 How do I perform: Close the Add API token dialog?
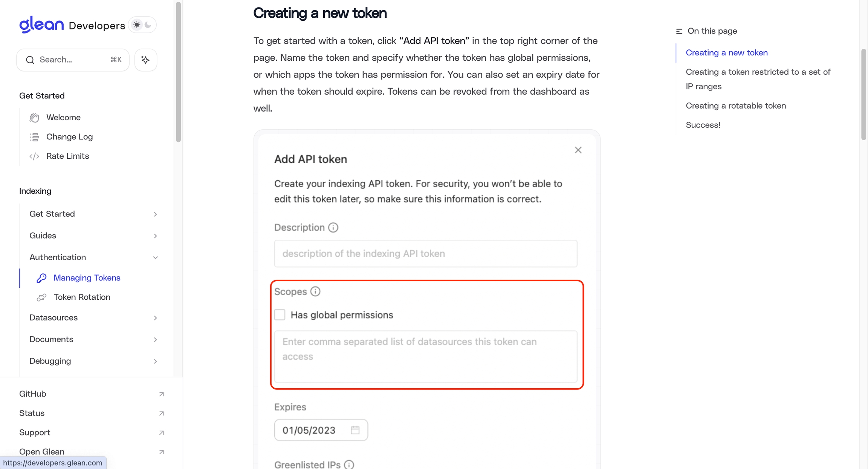pos(578,150)
